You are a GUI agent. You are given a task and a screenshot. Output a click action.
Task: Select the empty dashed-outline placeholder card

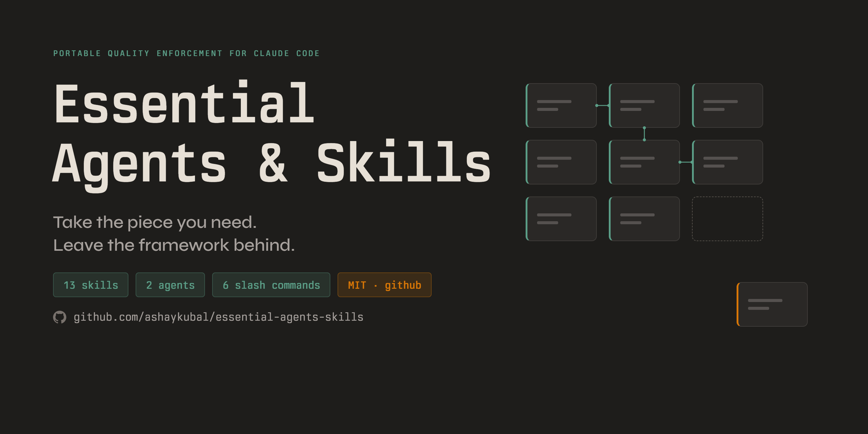tap(728, 219)
